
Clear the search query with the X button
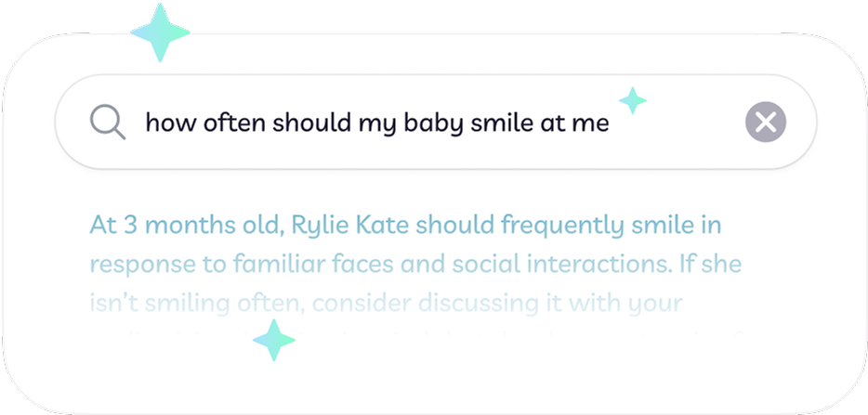point(766,122)
